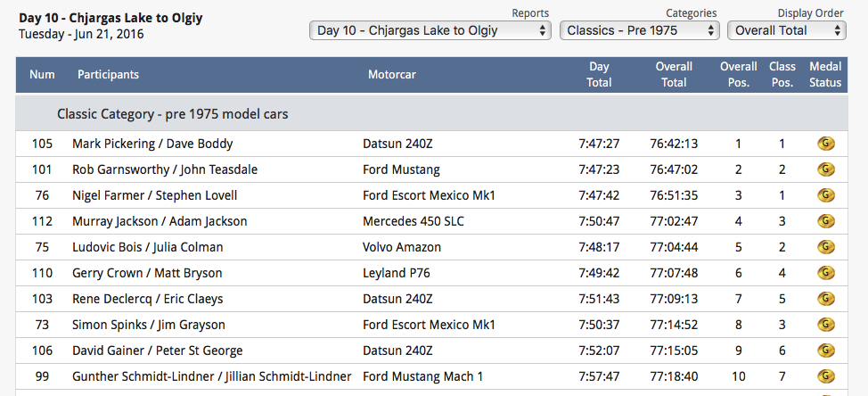Click gold medal icon for Rob Garnsworthy
This screenshot has width=868, height=396.
[825, 169]
